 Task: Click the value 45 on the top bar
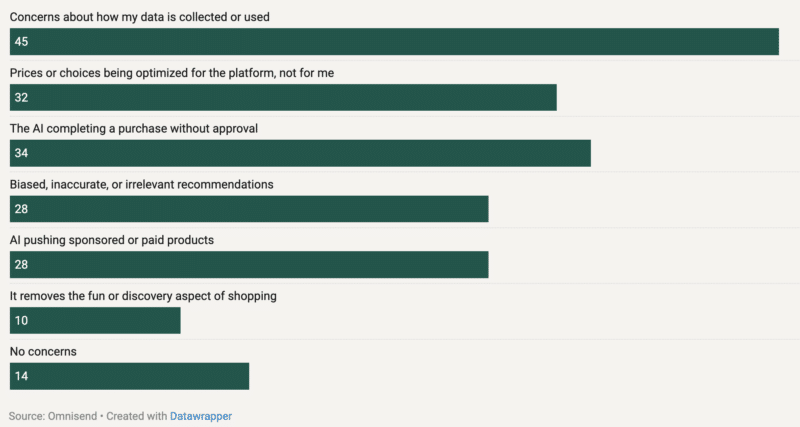coord(21,42)
